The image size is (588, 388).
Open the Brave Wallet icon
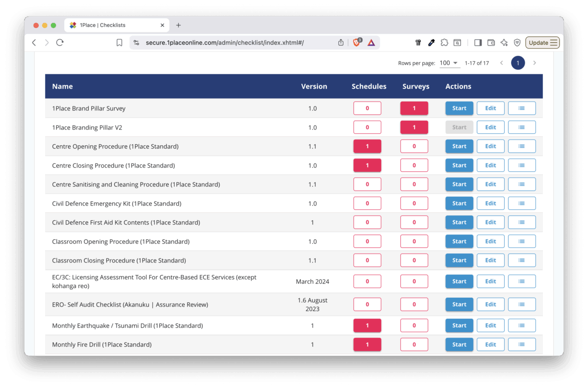pyautogui.click(x=491, y=42)
